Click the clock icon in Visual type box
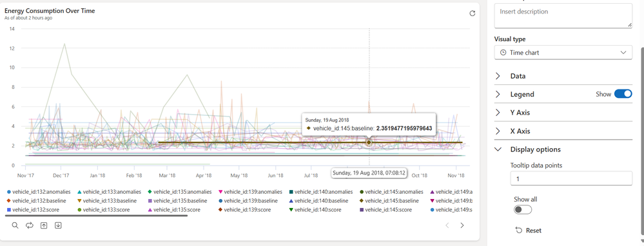Image resolution: width=644 pixels, height=246 pixels. tap(503, 53)
